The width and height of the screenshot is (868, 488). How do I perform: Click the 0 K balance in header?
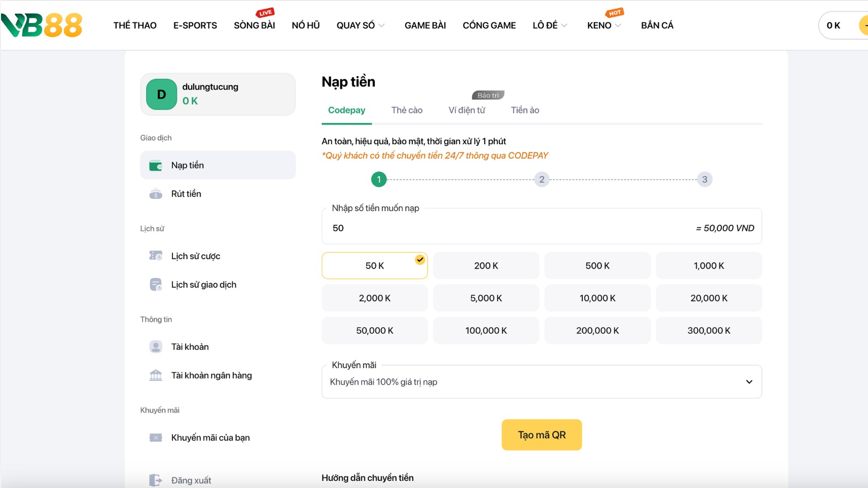click(x=833, y=25)
